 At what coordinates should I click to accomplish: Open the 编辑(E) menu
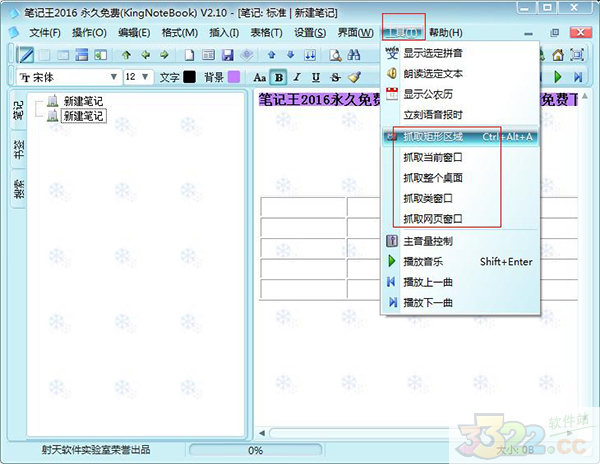[134, 33]
